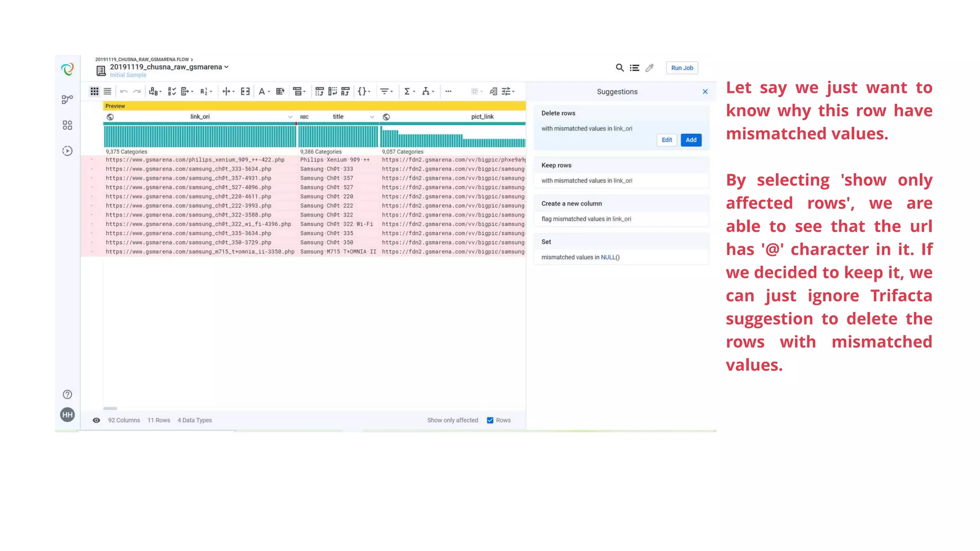Screen dimensions: 980x551
Task: Click the transpose/sort table icon
Action: [345, 91]
